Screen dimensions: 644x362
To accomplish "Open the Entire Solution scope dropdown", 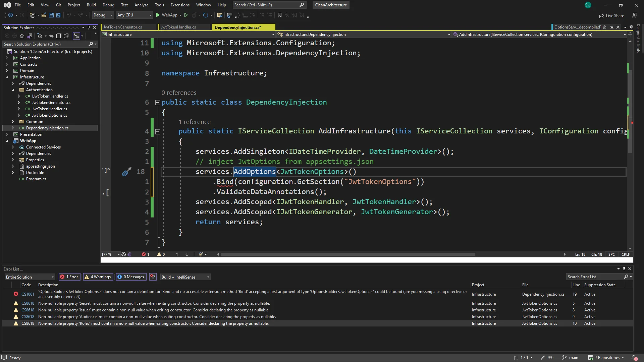I will coord(30,277).
